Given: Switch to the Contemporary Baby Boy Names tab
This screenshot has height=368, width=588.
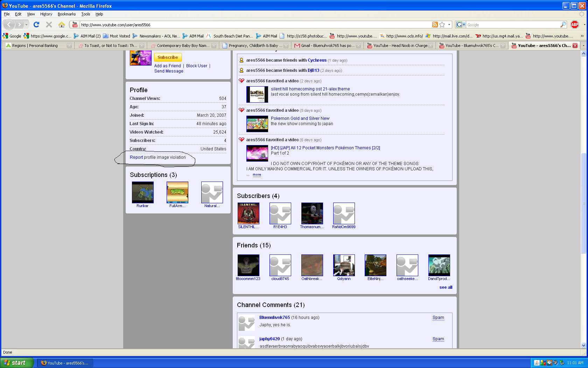Looking at the screenshot, I should pyautogui.click(x=183, y=46).
